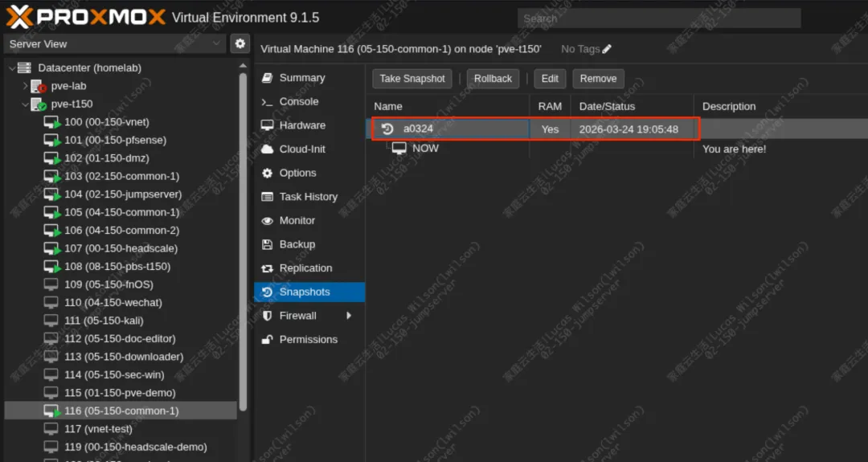Click the Hardware monitor icon
Image resolution: width=868 pixels, height=462 pixels.
(268, 125)
